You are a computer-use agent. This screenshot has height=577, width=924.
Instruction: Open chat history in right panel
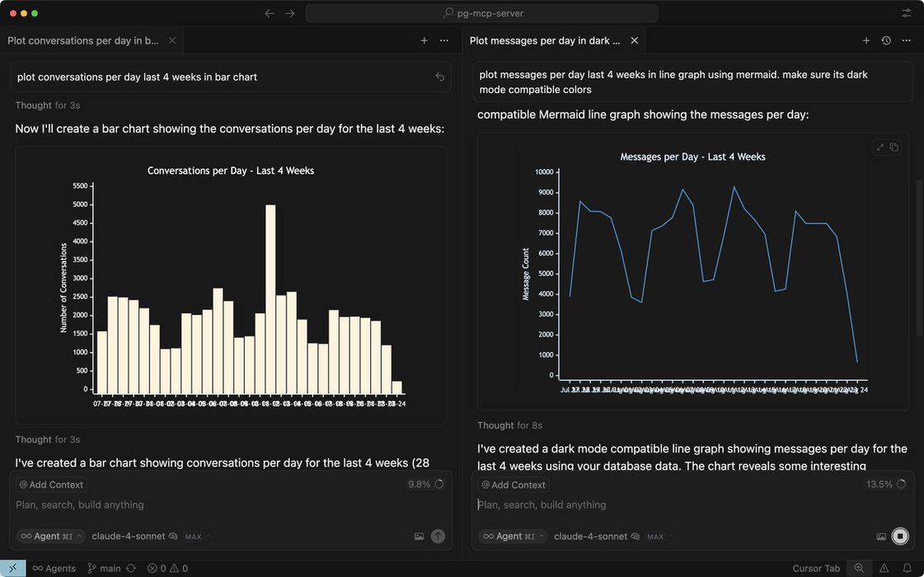pyautogui.click(x=886, y=40)
